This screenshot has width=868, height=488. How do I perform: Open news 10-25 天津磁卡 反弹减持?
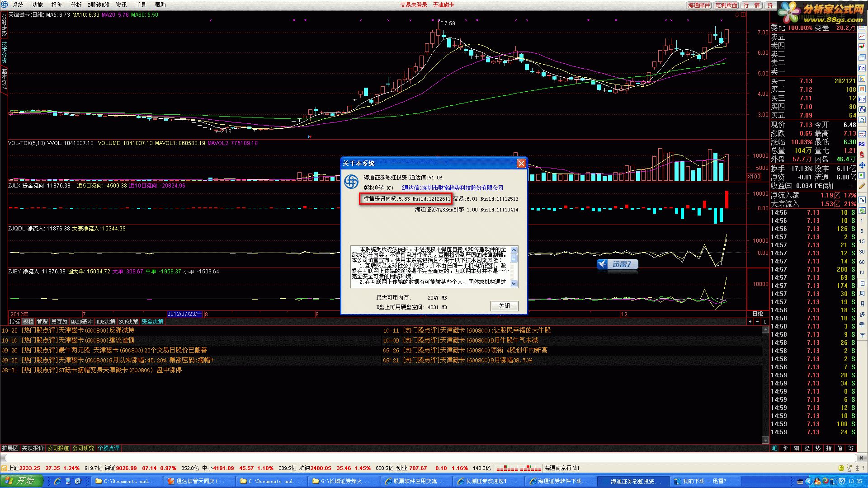click(x=68, y=330)
